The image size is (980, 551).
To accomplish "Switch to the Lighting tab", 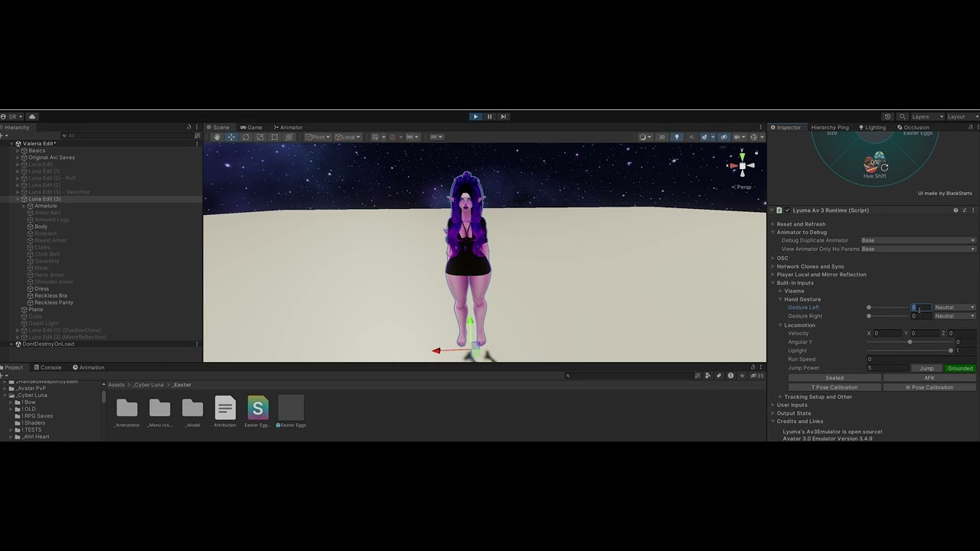I will click(872, 127).
